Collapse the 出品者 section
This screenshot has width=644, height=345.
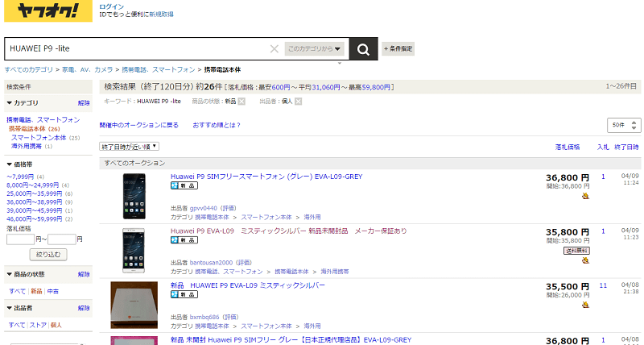click(x=19, y=308)
